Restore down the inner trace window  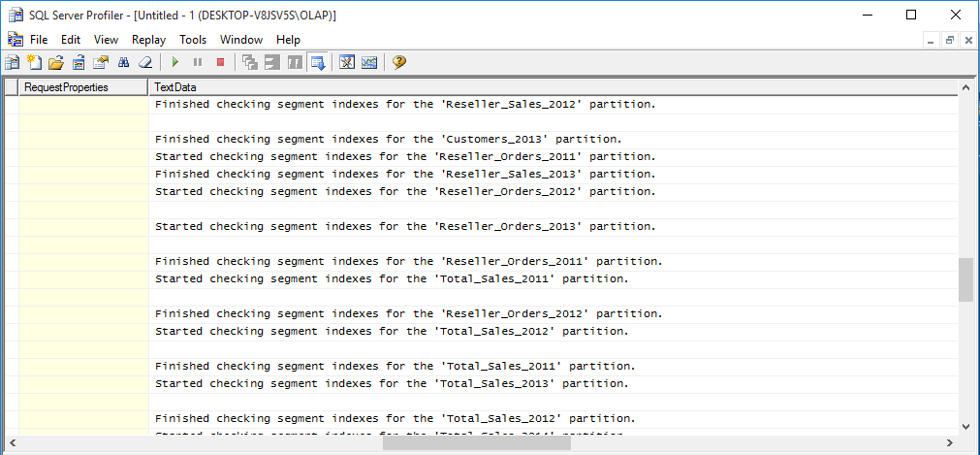click(950, 41)
